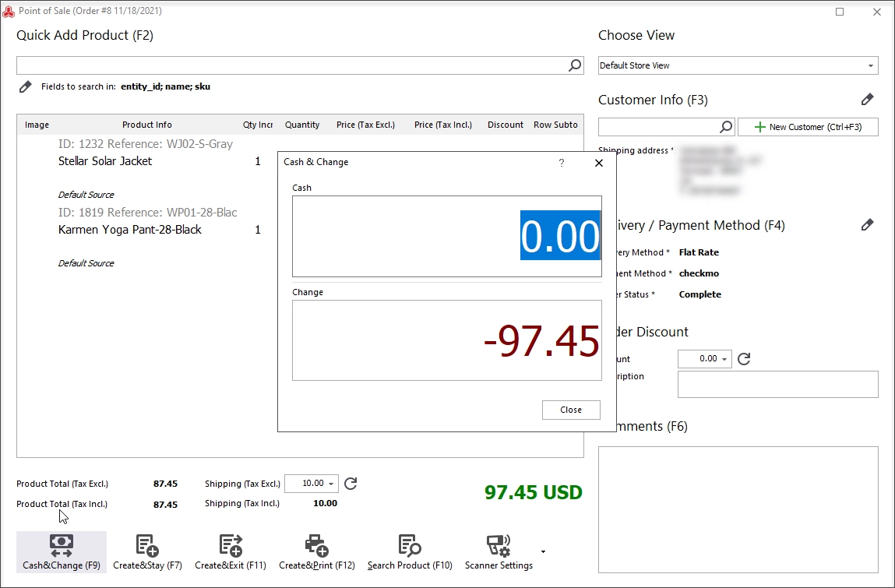Click the help question mark in Cash & Change
Image resolution: width=895 pixels, height=588 pixels.
click(x=562, y=163)
